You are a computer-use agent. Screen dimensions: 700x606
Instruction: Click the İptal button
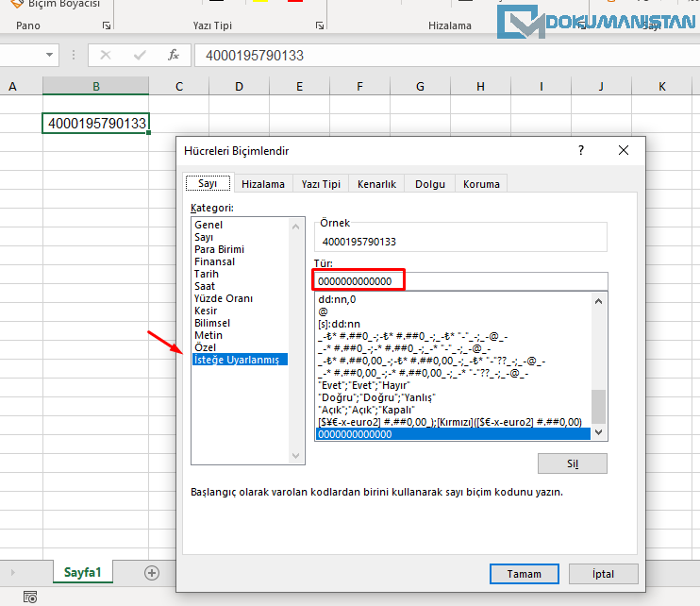pyautogui.click(x=603, y=574)
